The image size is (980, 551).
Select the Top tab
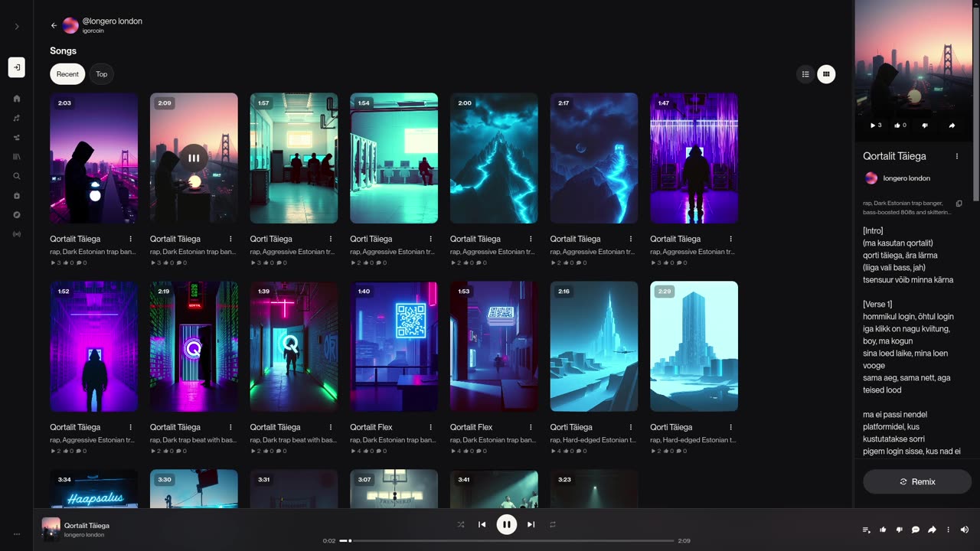(x=101, y=74)
